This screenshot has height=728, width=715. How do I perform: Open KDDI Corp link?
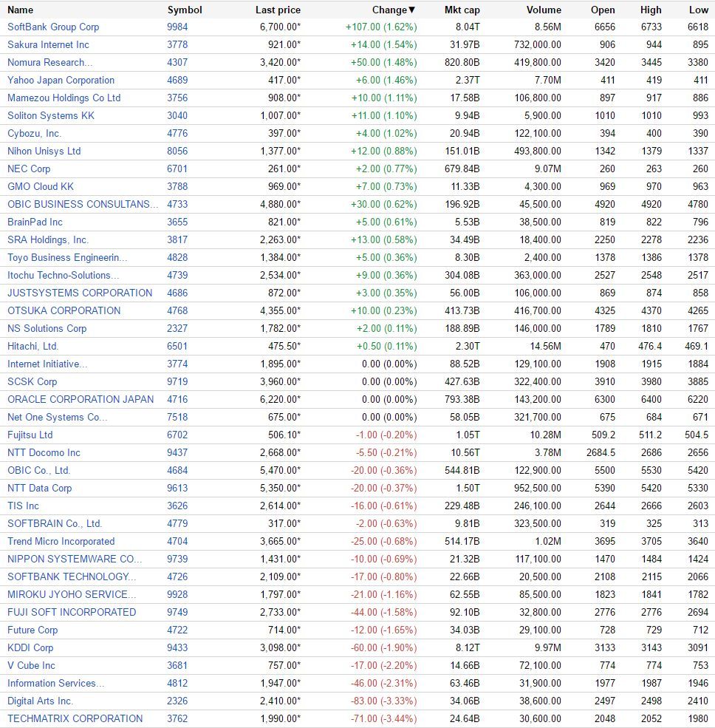pos(30,647)
